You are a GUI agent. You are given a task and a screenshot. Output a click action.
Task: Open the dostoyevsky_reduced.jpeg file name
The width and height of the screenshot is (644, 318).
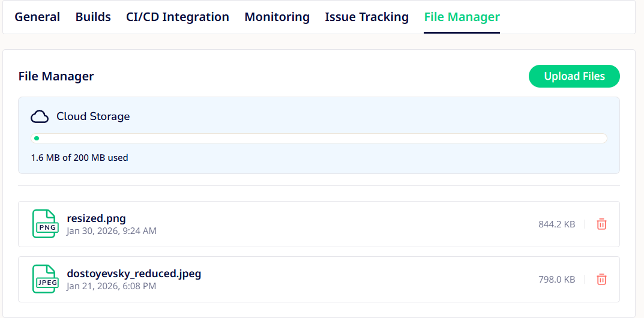tap(134, 274)
